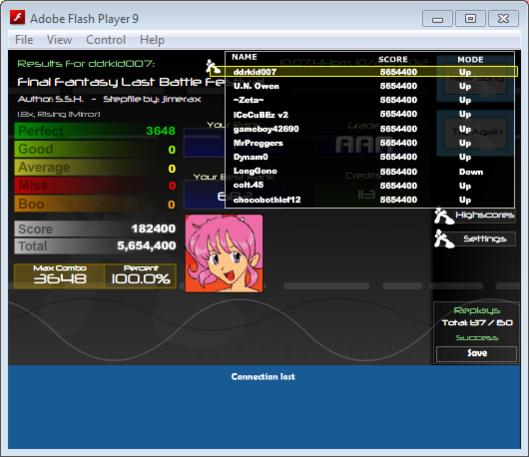The width and height of the screenshot is (529, 457).
Task: Select the highlighted ddrkid007 score row
Action: point(364,72)
